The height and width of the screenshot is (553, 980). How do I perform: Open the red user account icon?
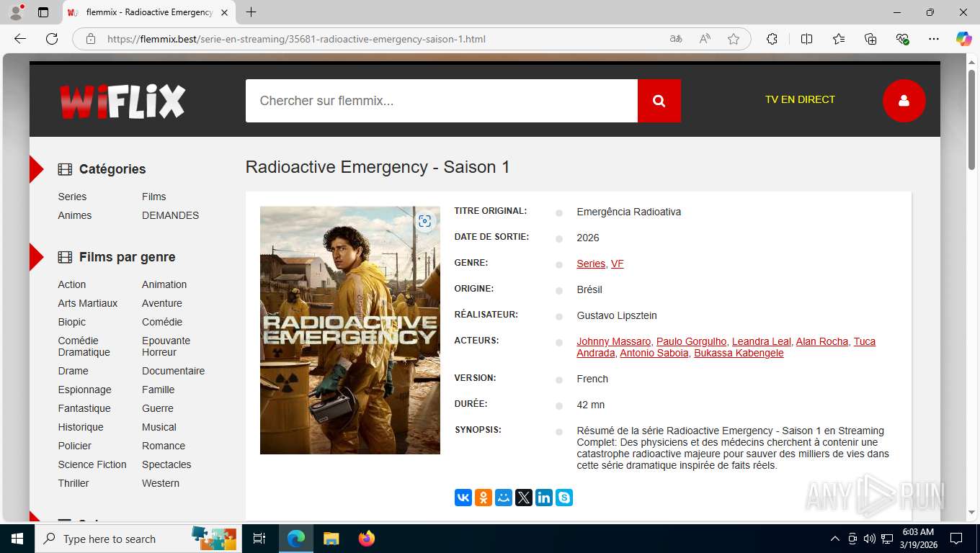(904, 101)
